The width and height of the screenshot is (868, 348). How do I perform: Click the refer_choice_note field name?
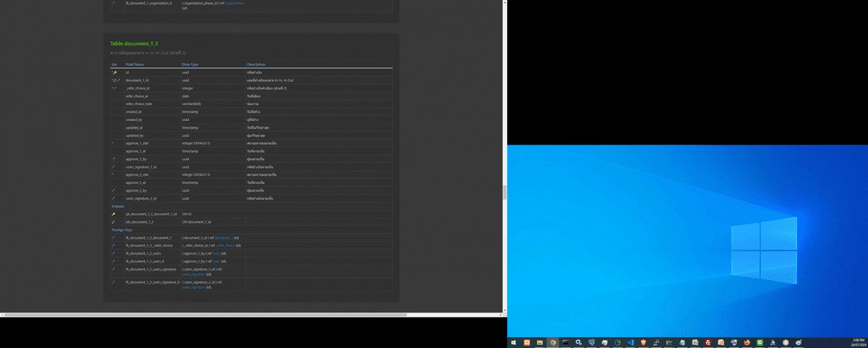pyautogui.click(x=139, y=103)
